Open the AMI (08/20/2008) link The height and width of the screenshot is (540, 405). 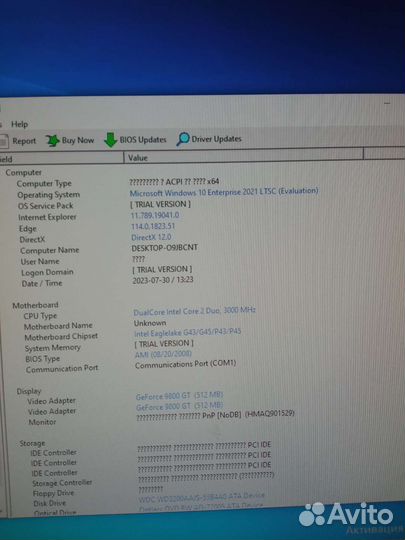163,354
